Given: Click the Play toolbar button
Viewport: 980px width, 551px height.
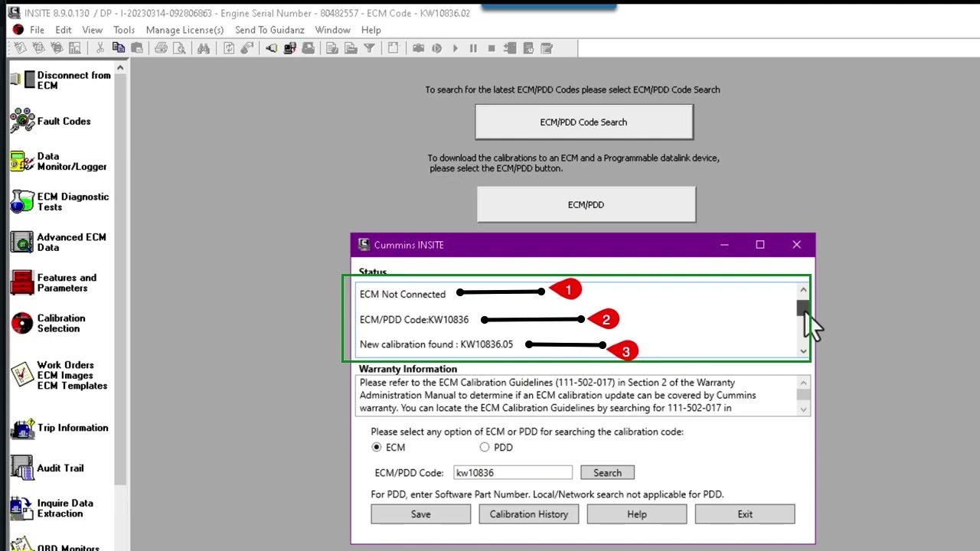Looking at the screenshot, I should [x=455, y=48].
